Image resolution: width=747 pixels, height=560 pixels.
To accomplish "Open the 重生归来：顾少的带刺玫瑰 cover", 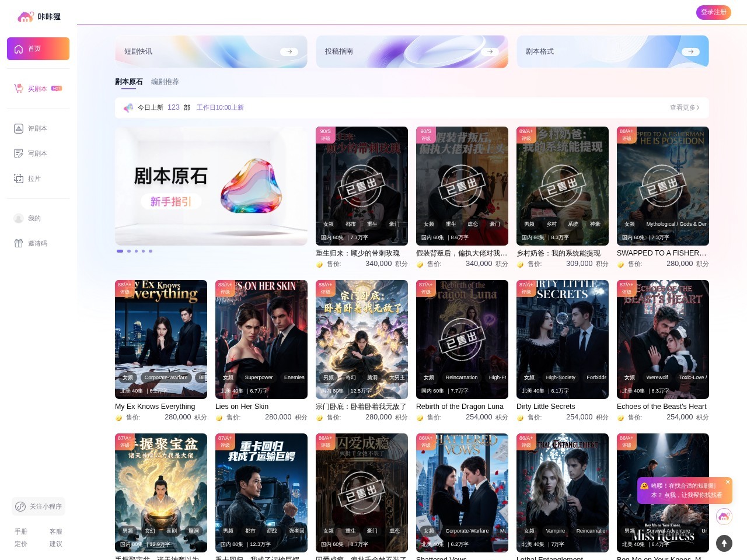I will (x=362, y=186).
